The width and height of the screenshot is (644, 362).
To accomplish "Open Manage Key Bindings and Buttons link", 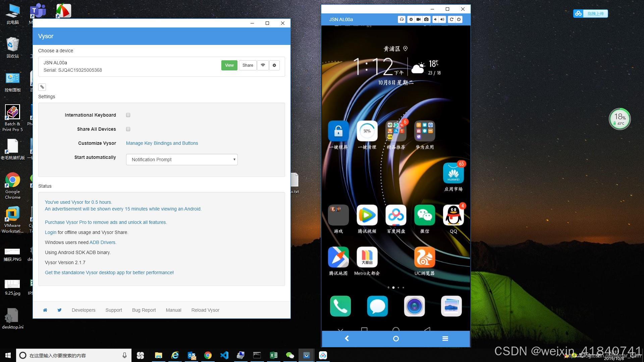I will point(162,143).
